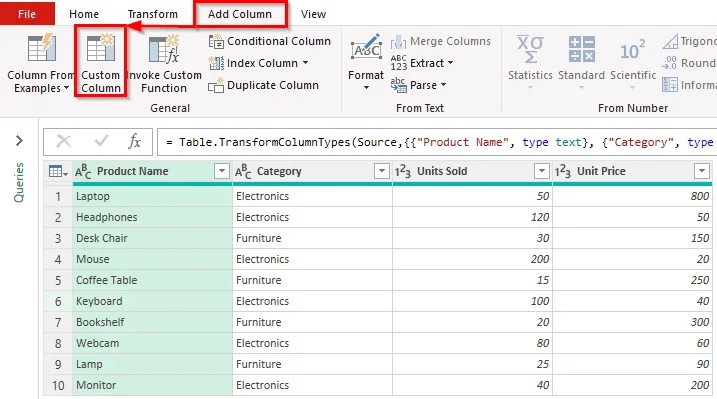The height and width of the screenshot is (399, 717).
Task: Select the Laptop cell
Action: coord(152,197)
